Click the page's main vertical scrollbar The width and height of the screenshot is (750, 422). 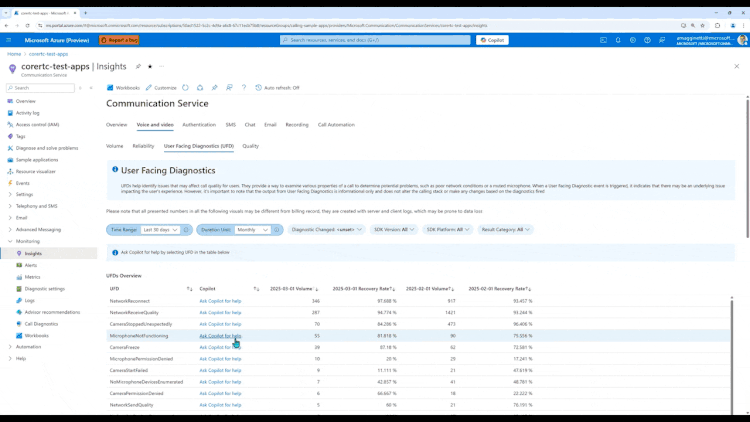pyautogui.click(x=747, y=167)
